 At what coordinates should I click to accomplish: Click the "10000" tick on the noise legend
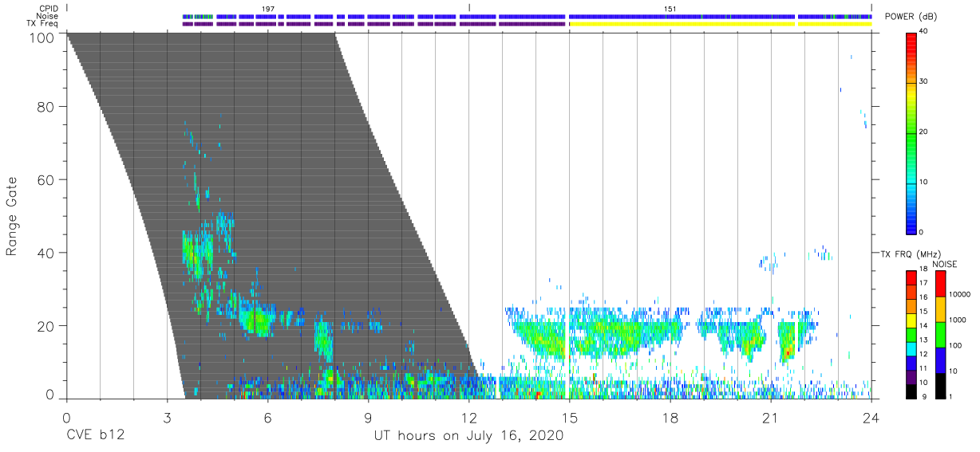coord(960,294)
